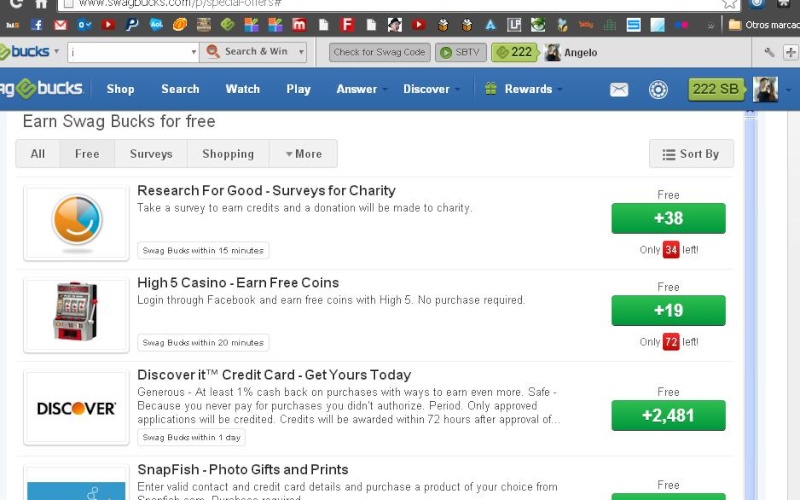Claim the +2,481 Discover credit card offer

click(x=668, y=415)
